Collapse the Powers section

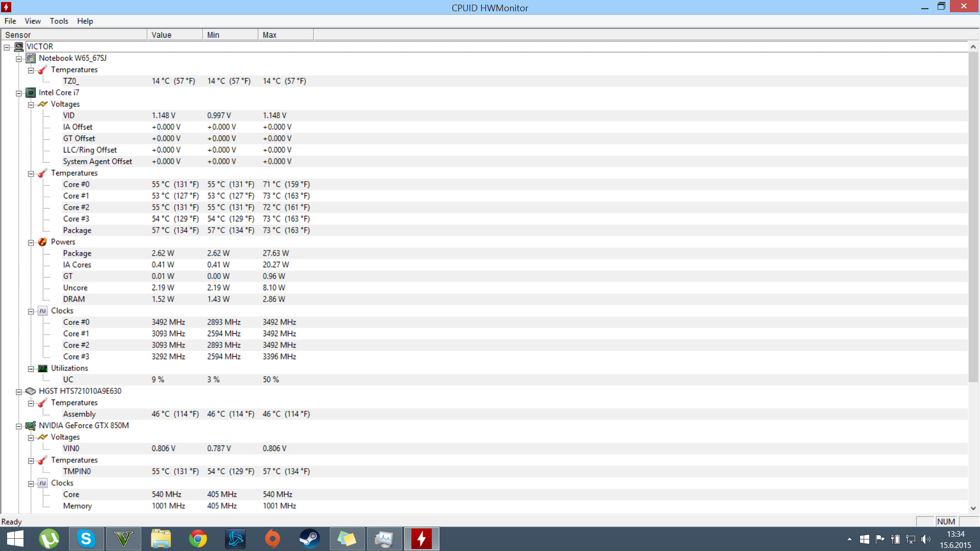pyautogui.click(x=31, y=243)
